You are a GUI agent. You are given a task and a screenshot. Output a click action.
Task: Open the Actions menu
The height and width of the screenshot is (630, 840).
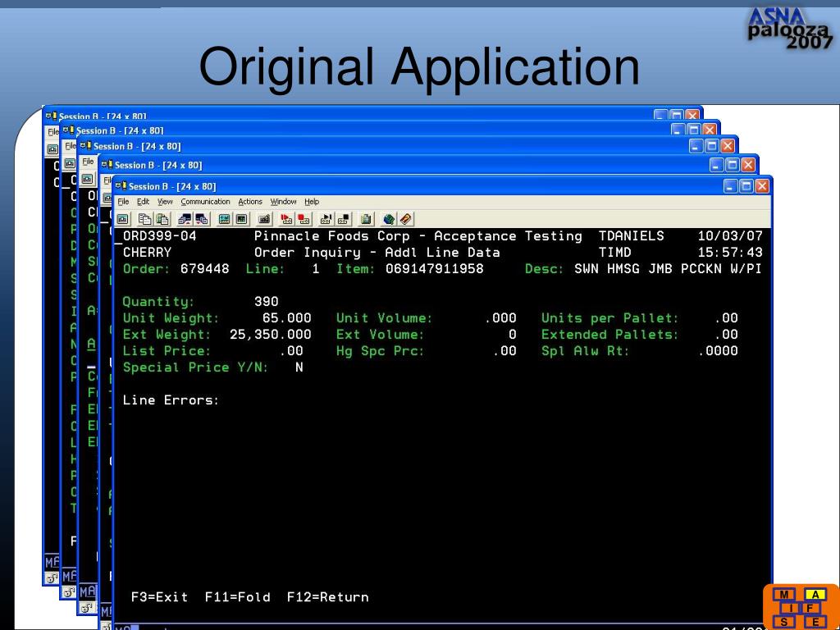(250, 202)
